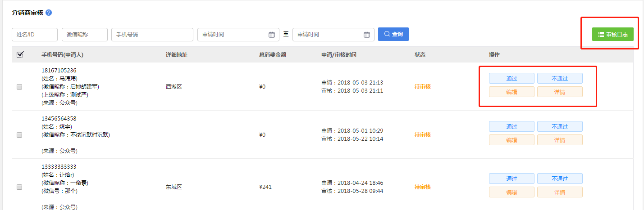Open calendar icon in first 申请时间 field

pos(271,35)
